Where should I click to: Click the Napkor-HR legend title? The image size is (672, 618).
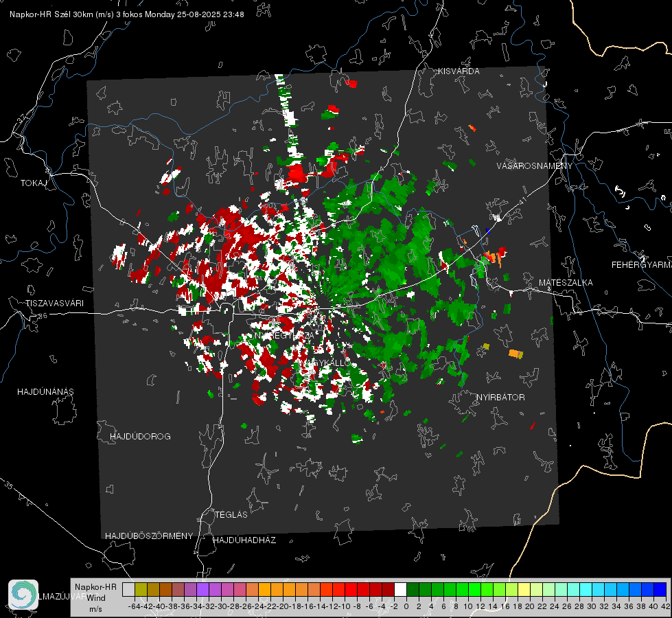(x=95, y=587)
